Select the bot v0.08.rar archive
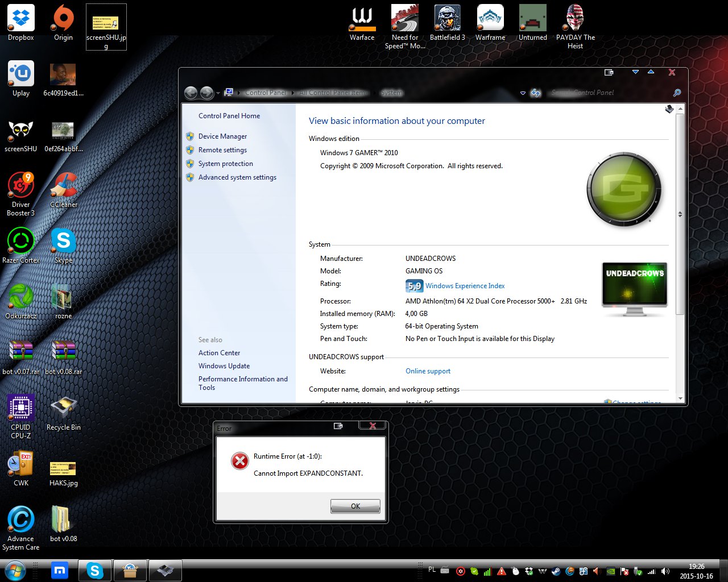 coord(64,357)
